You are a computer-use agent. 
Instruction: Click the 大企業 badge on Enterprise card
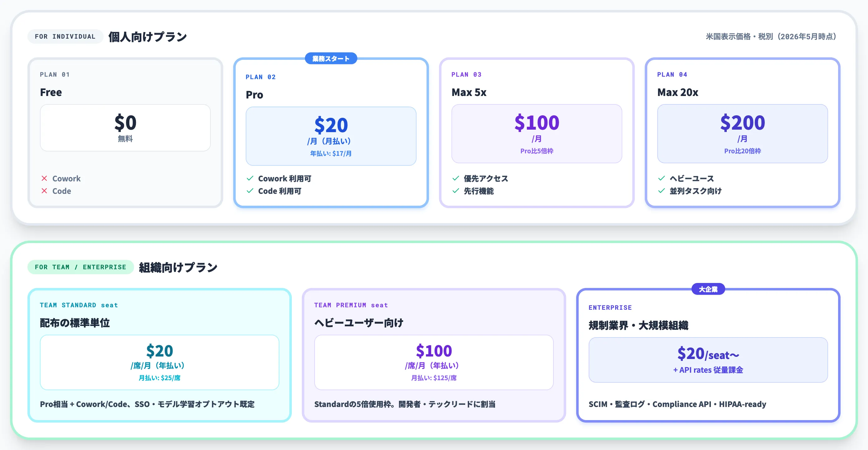(708, 289)
